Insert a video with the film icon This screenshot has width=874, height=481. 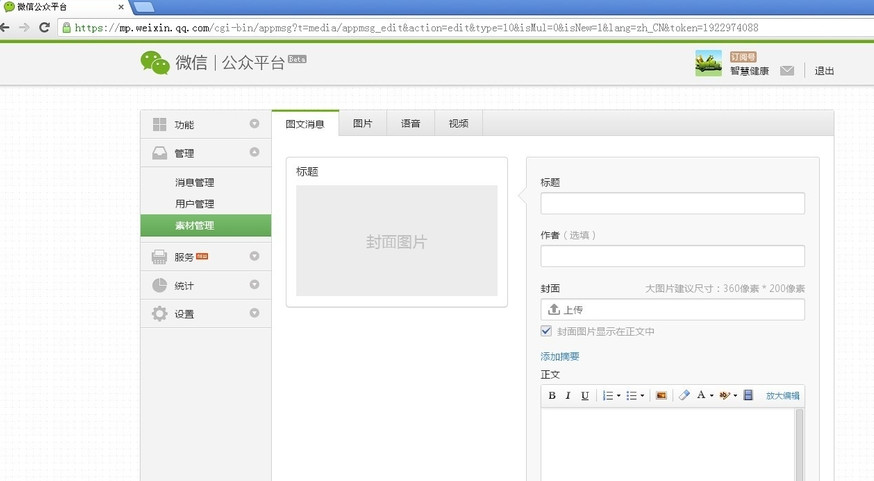tap(747, 396)
